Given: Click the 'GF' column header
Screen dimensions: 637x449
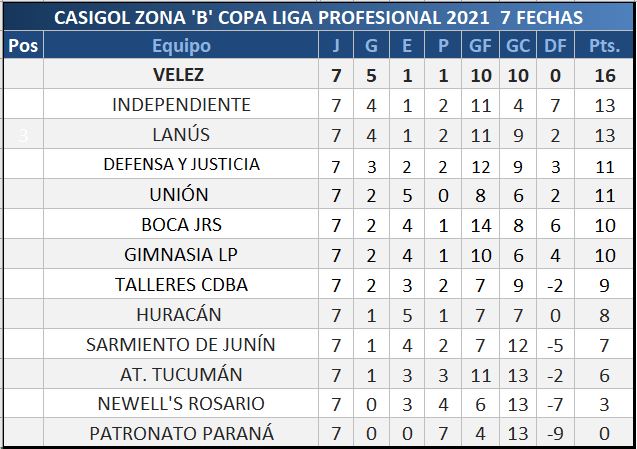Looking at the screenshot, I should pyautogui.click(x=478, y=46).
